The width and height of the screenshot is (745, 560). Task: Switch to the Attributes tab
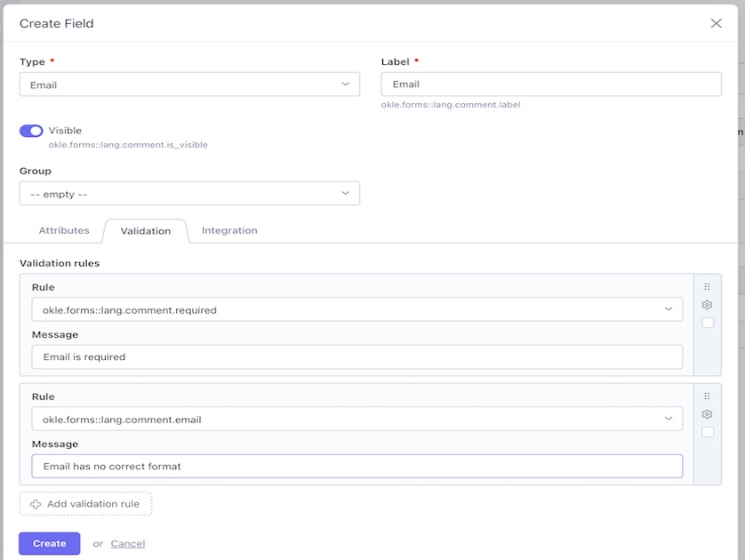(x=64, y=230)
